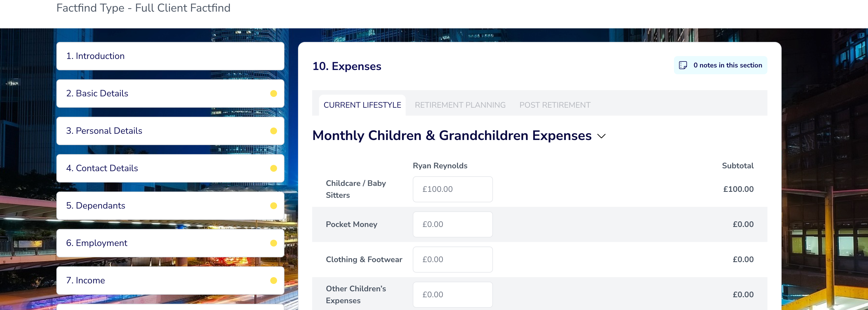This screenshot has width=868, height=310.
Task: Focus the Pocket Money amount field
Action: click(452, 224)
